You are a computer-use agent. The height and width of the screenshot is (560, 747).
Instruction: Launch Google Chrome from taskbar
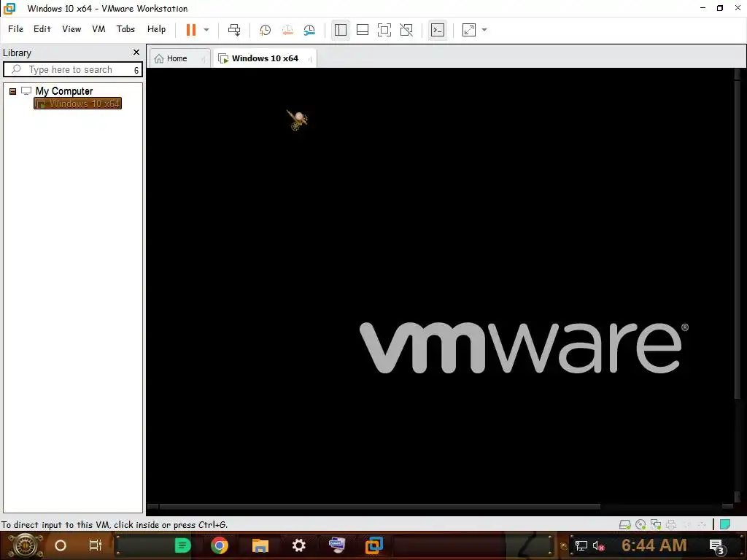[219, 545]
